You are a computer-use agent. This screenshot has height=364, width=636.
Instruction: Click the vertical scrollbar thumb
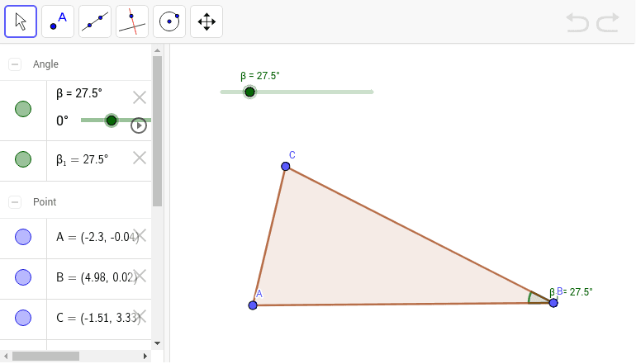click(x=158, y=131)
